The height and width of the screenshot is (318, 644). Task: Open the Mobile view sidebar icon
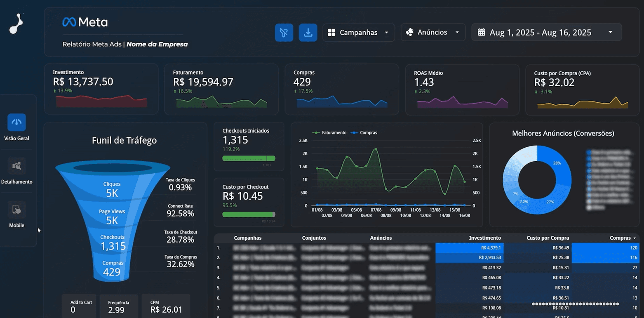click(x=16, y=210)
